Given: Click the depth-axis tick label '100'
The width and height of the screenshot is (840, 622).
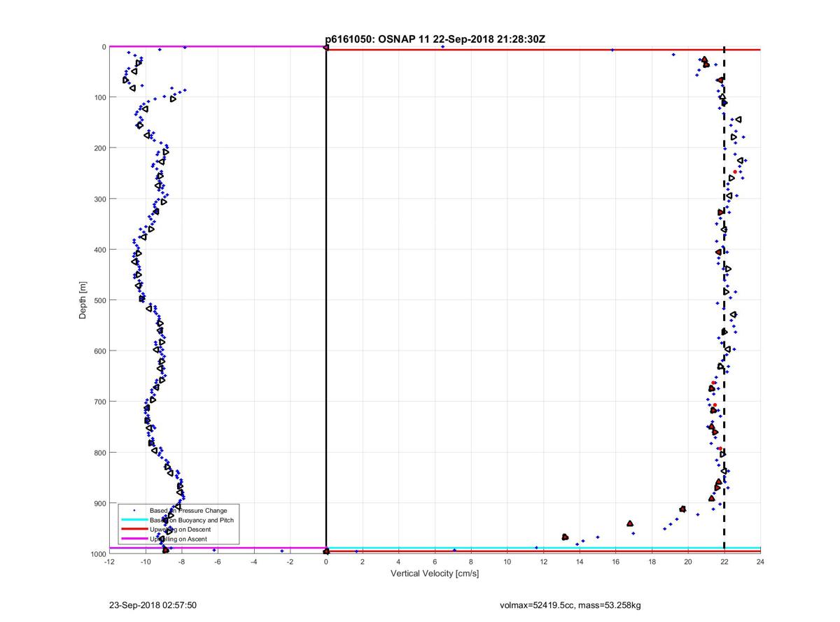Looking at the screenshot, I should point(99,97).
